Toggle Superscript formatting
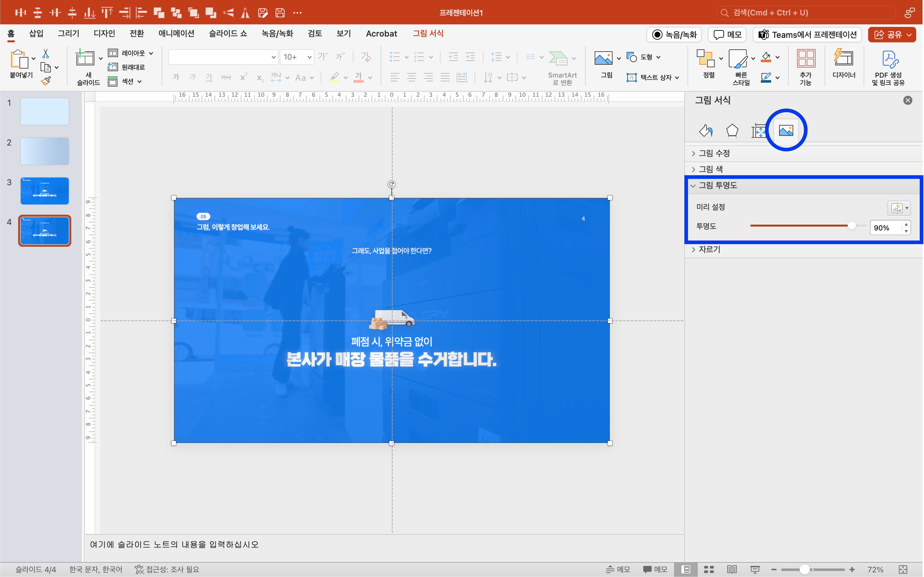 click(244, 77)
